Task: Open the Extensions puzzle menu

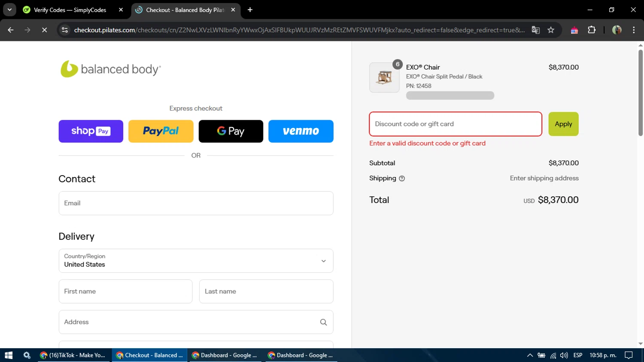Action: pyautogui.click(x=592, y=30)
